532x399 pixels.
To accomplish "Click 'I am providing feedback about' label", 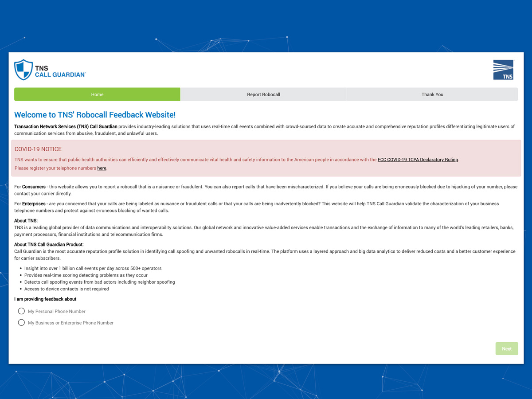I will (45, 299).
